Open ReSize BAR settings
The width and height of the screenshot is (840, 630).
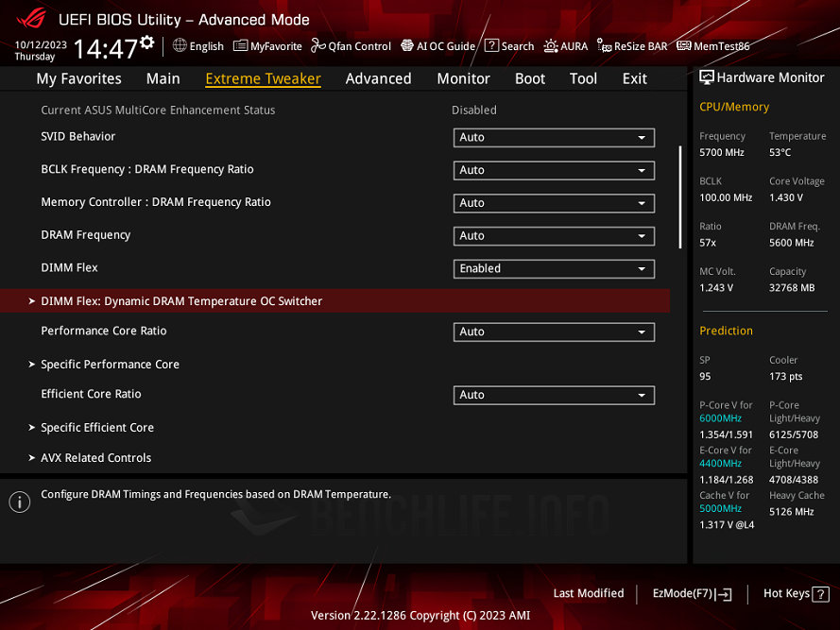click(x=631, y=45)
